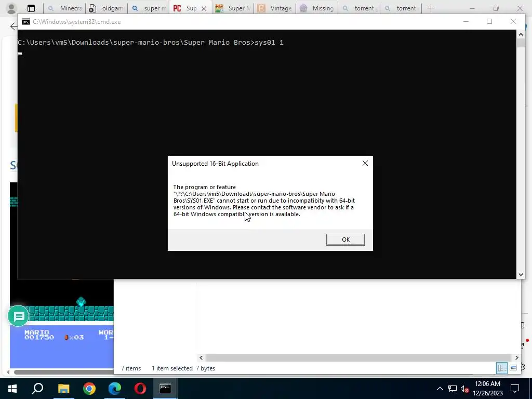Viewport: 532px width, 399px height.
Task: Maximize the cmd.exe window
Action: (x=489, y=21)
